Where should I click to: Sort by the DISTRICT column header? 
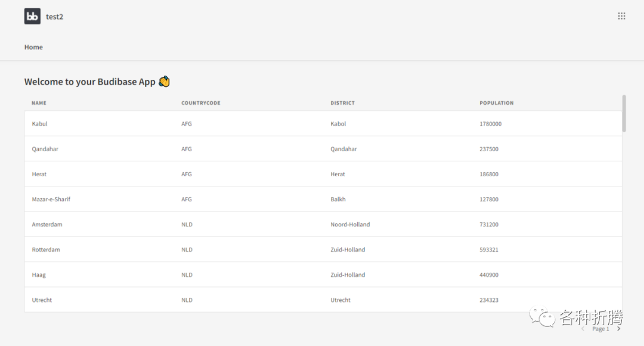[342, 103]
